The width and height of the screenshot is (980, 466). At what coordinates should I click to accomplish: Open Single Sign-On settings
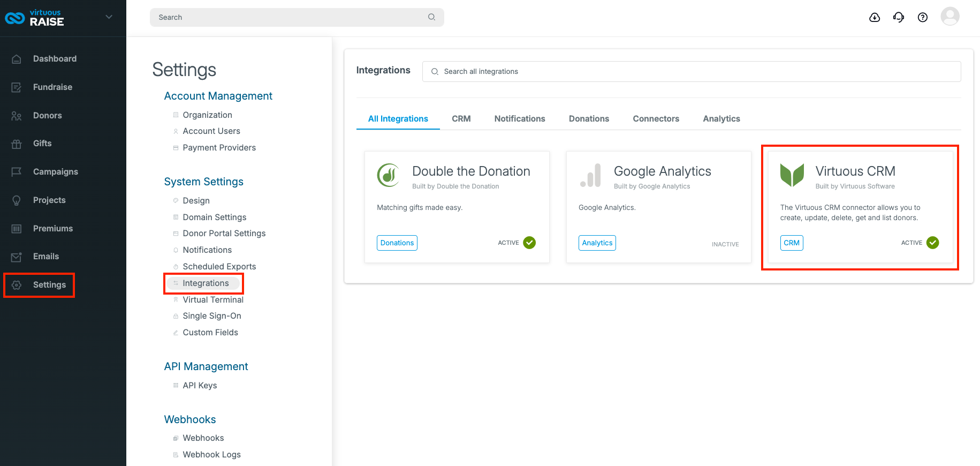tap(212, 316)
